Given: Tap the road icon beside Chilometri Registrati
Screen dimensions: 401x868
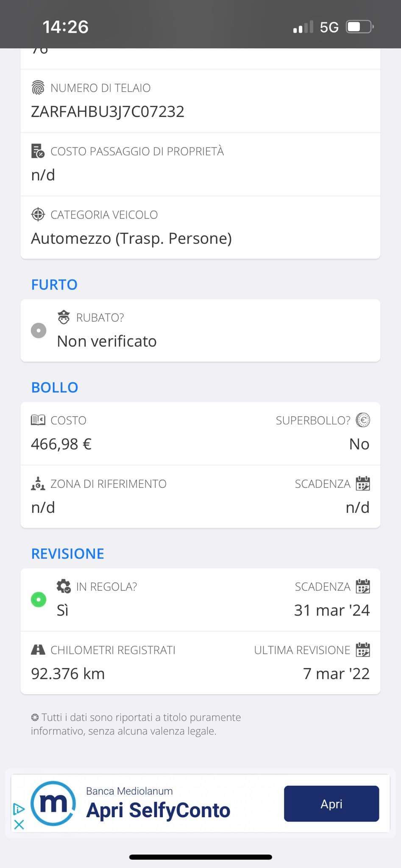Looking at the screenshot, I should point(38,650).
